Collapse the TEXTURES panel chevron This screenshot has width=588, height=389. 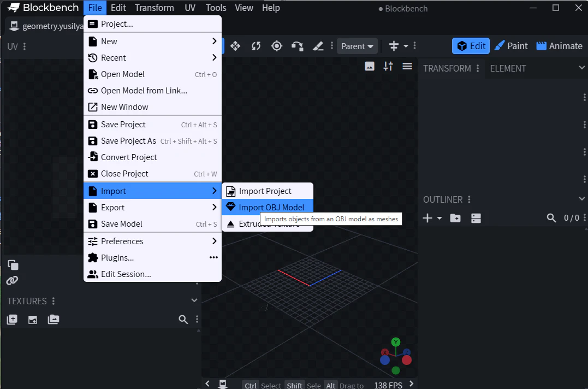click(x=194, y=300)
